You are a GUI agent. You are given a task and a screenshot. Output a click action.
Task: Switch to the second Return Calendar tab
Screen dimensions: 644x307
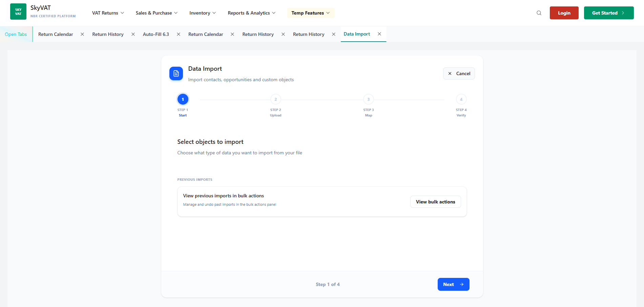pos(206,34)
